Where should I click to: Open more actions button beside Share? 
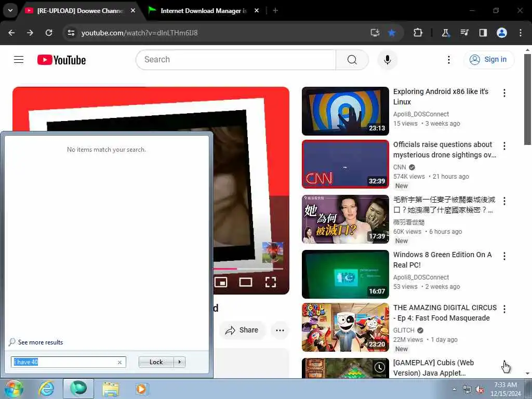point(280,330)
